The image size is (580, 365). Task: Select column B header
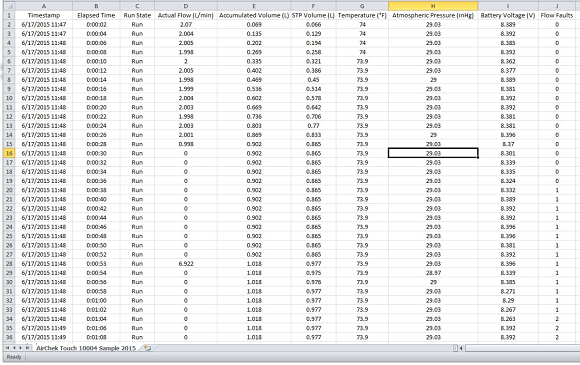click(x=96, y=6)
